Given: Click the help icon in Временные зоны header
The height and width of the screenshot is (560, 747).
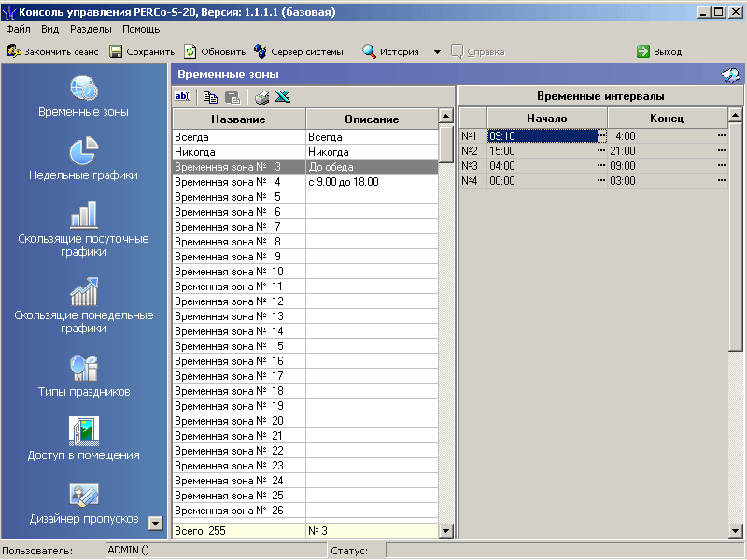Looking at the screenshot, I should coord(730,75).
